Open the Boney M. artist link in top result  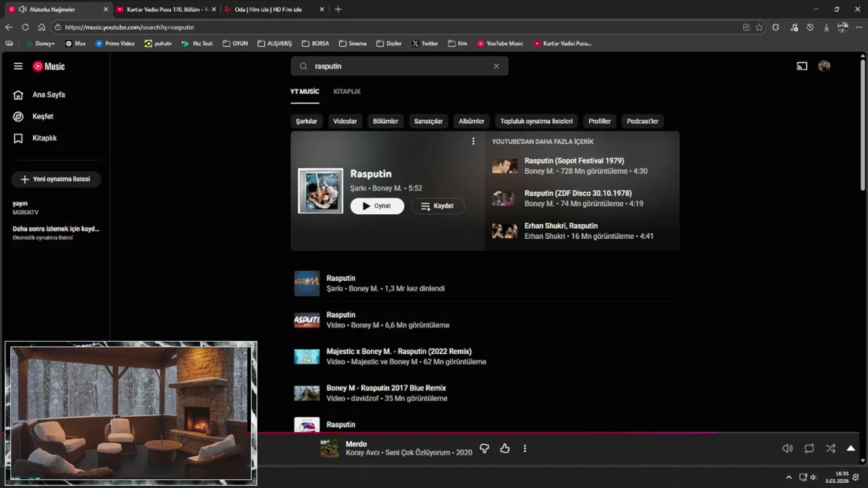pyautogui.click(x=387, y=188)
